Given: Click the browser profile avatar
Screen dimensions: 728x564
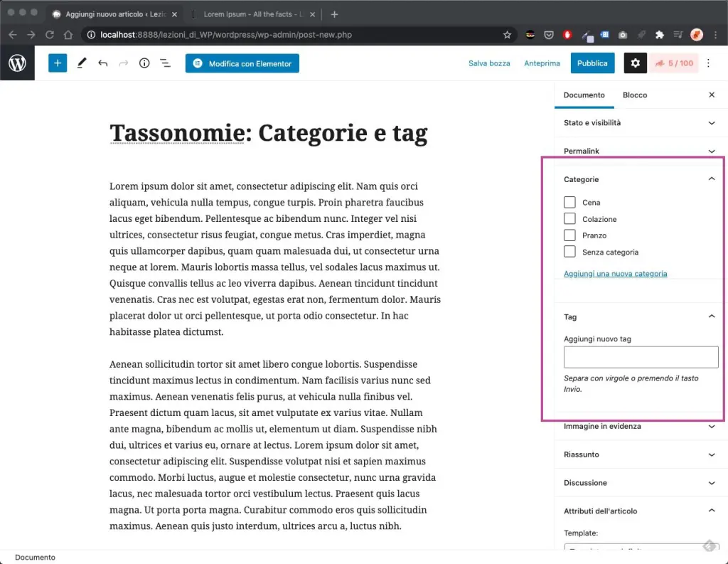Looking at the screenshot, I should (x=697, y=35).
